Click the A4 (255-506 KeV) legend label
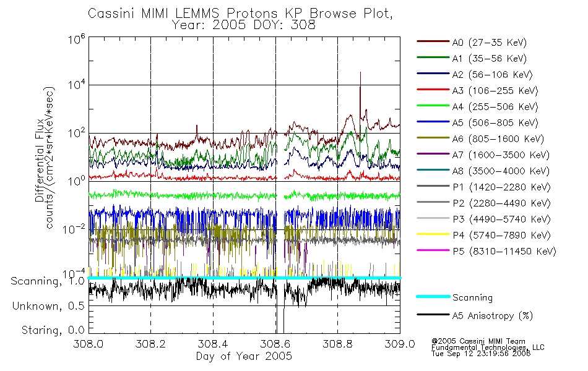Screen dimensions: 588x371 [x=495, y=107]
